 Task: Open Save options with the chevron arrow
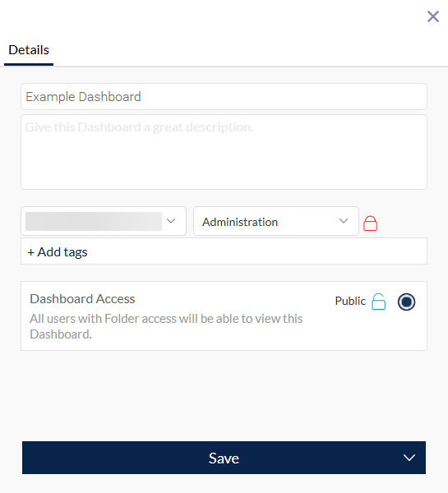tap(409, 458)
